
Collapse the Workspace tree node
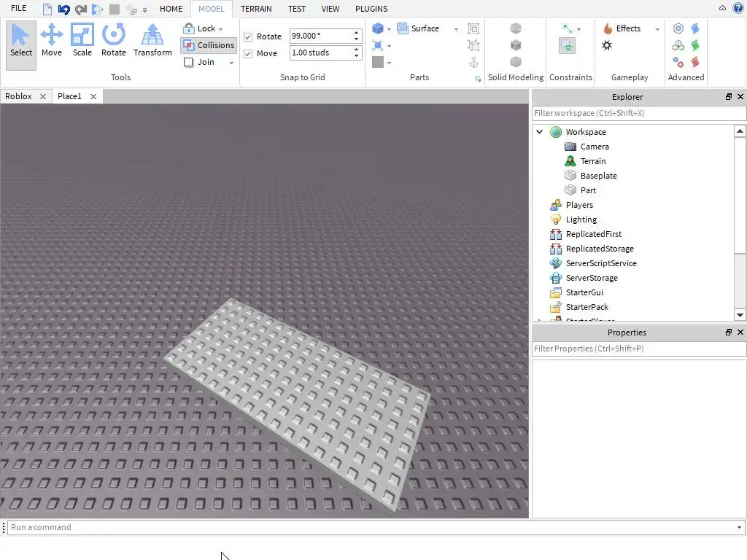[x=539, y=132]
